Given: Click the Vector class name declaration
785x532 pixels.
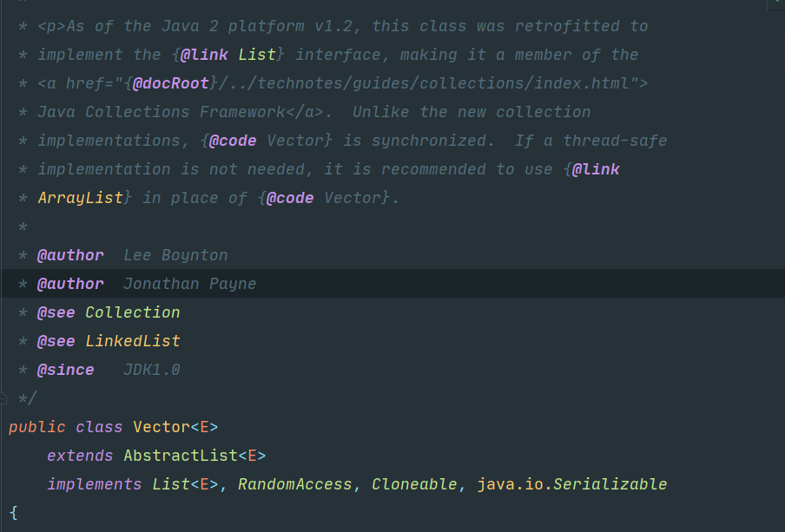Looking at the screenshot, I should 162,427.
